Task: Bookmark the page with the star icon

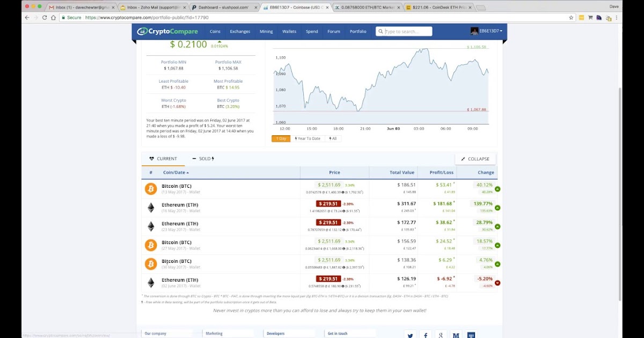Action: (x=571, y=17)
